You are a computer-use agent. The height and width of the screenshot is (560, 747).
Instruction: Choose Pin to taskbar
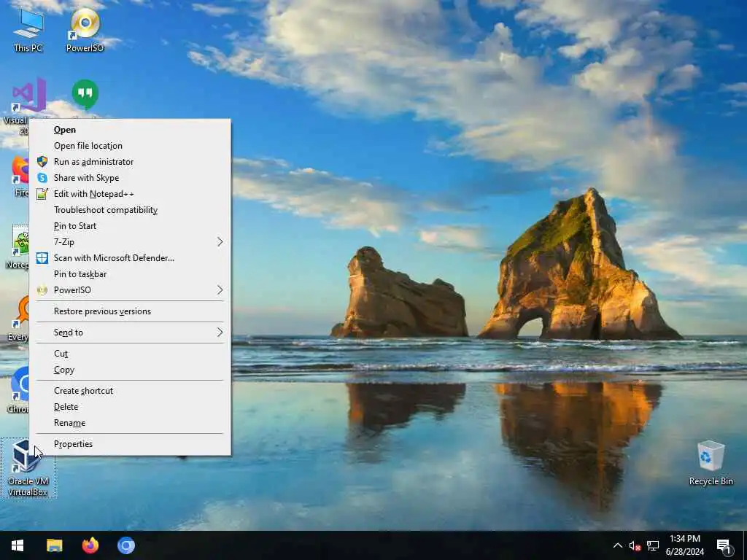coord(130,274)
